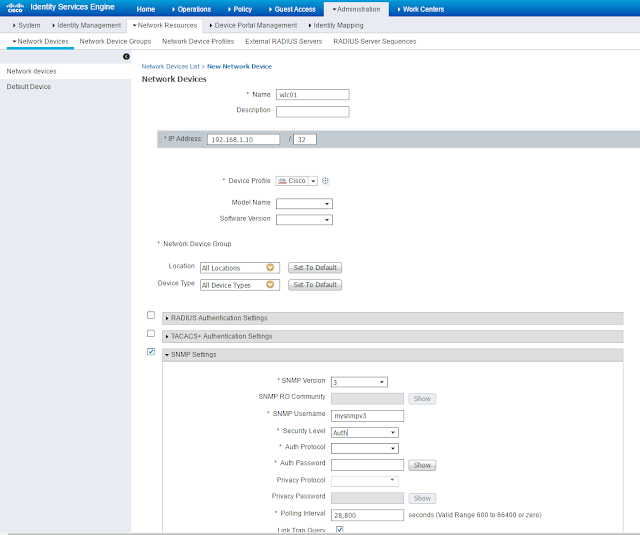Click the Privacy Password field
The width and height of the screenshot is (640, 535).
pyautogui.click(x=367, y=498)
